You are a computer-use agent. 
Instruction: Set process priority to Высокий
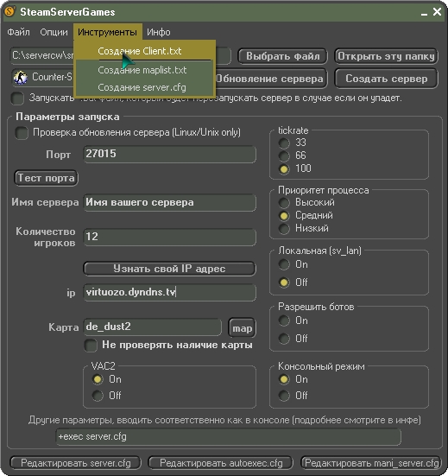pyautogui.click(x=284, y=203)
